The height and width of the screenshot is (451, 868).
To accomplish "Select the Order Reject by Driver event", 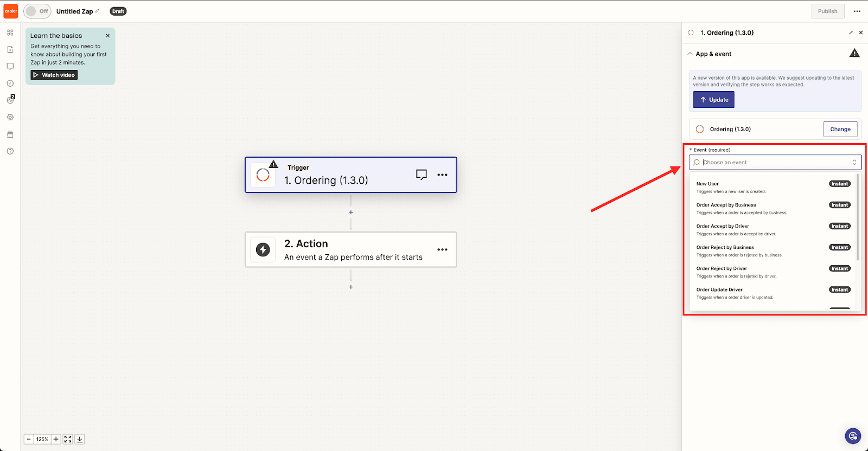I will 773,272.
